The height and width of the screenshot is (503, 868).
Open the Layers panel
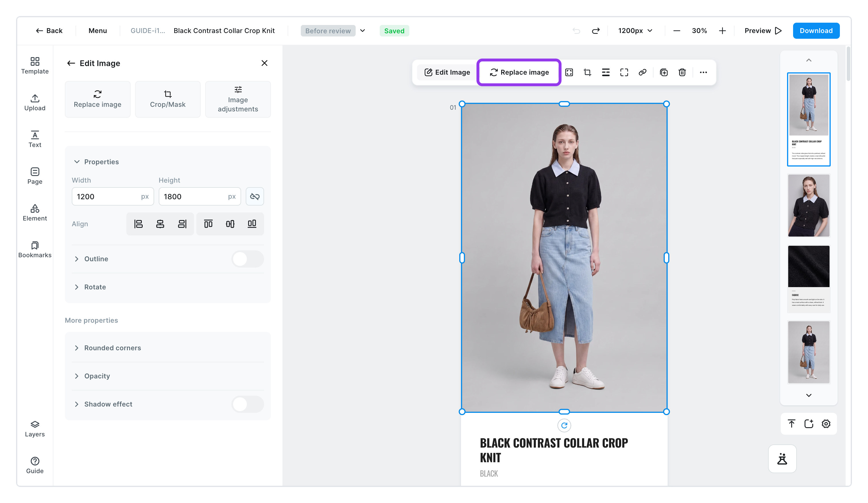coord(35,429)
